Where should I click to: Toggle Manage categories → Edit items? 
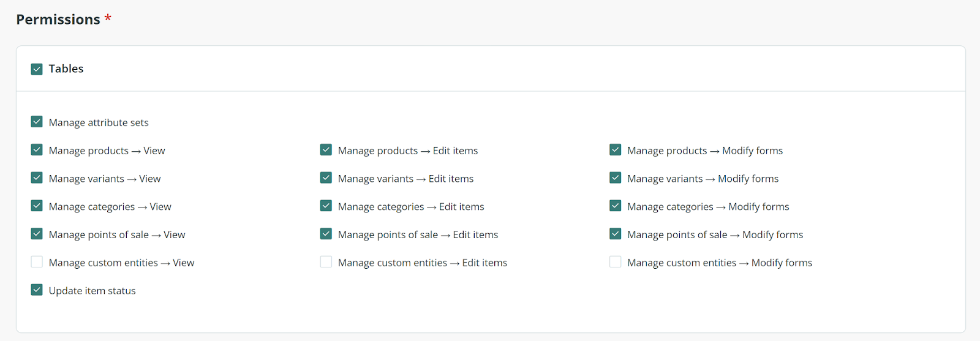[x=326, y=206]
